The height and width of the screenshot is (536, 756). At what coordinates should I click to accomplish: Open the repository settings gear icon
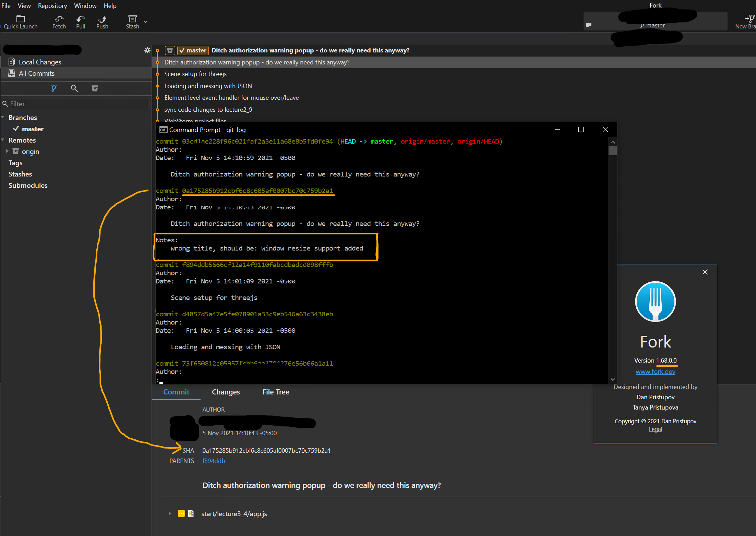(x=147, y=50)
